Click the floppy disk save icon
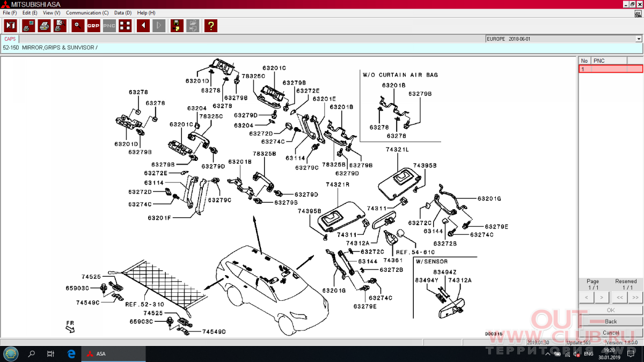The image size is (644, 362). point(177,25)
